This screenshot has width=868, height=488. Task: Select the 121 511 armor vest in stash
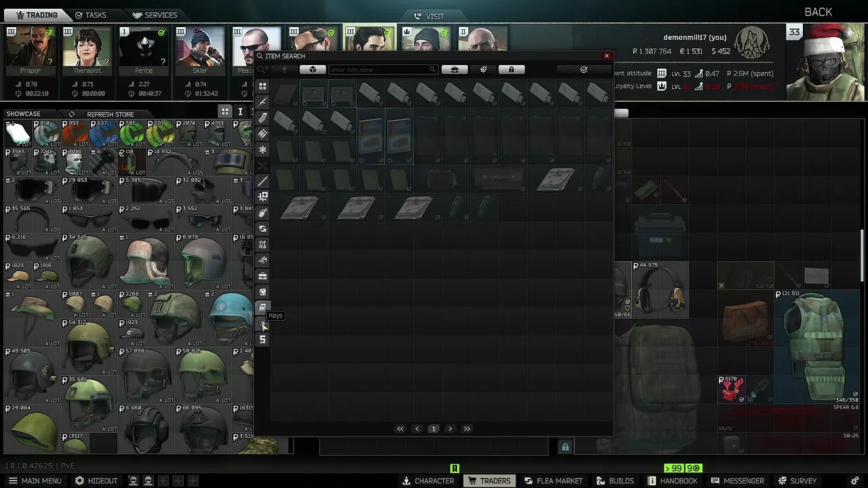click(x=818, y=347)
